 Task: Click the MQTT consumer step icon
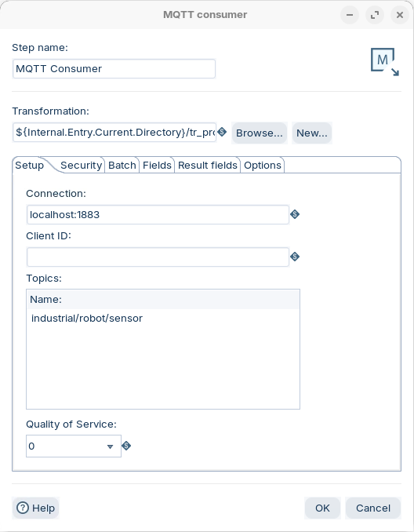[385, 62]
